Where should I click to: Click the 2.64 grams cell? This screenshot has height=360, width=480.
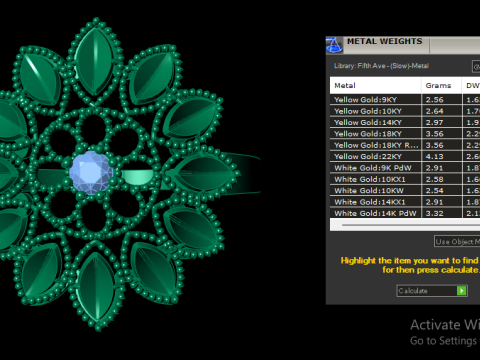pyautogui.click(x=442, y=111)
